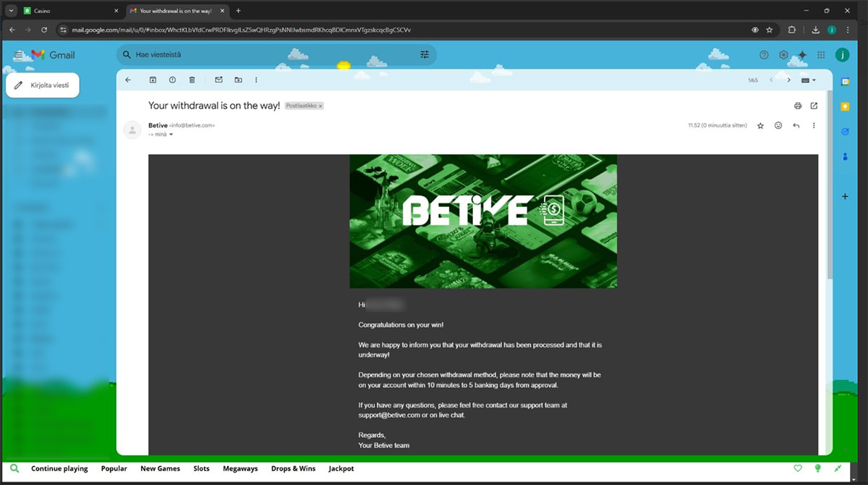Screen dimensions: 868x485
Task: Open Chrome three-dot menu
Action: (848, 30)
